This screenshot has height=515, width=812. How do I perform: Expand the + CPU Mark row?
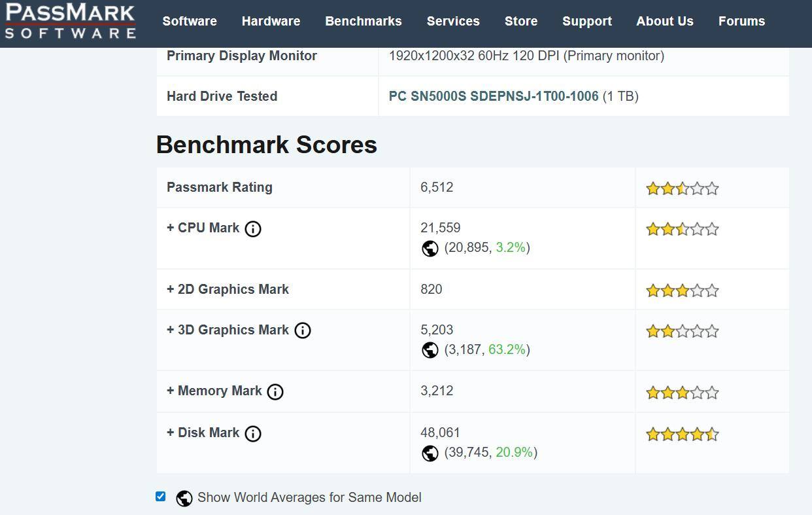(203, 228)
